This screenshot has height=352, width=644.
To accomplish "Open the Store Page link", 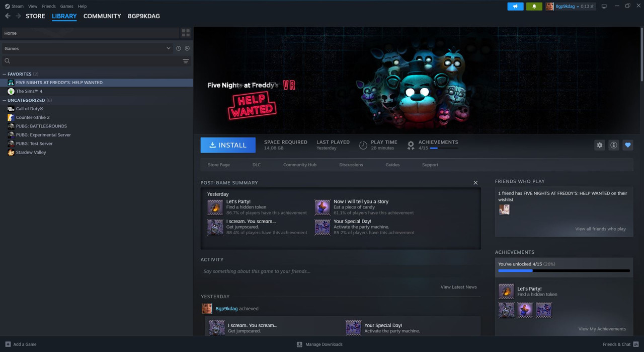I will pos(219,165).
